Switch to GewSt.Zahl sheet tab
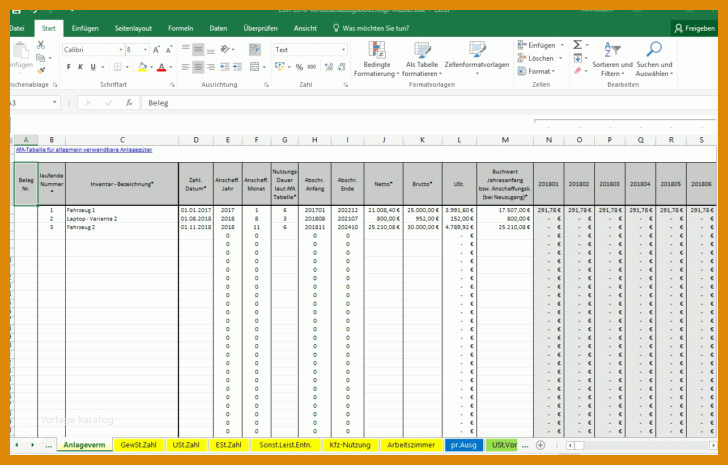Screen dimensions: 728x465 [x=138, y=445]
